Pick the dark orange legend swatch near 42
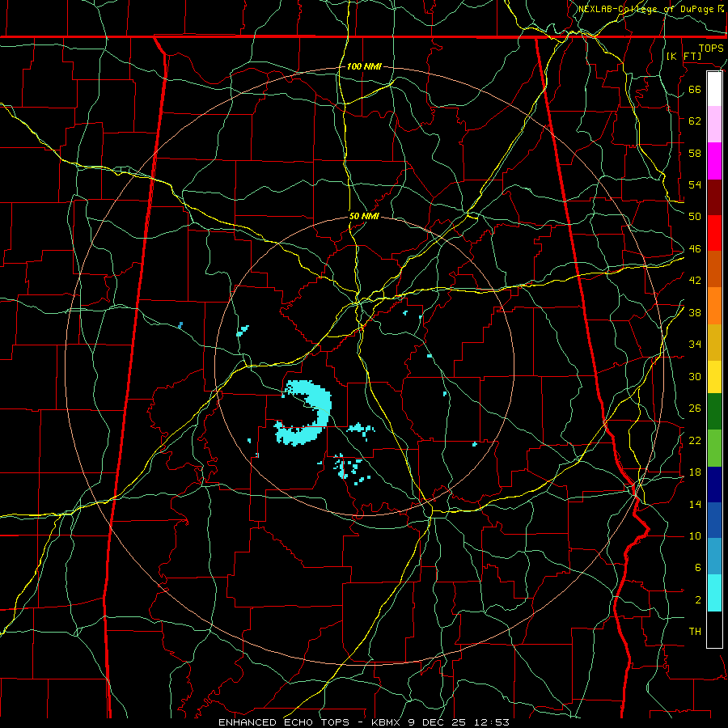This screenshot has height=728, width=728. point(714,269)
